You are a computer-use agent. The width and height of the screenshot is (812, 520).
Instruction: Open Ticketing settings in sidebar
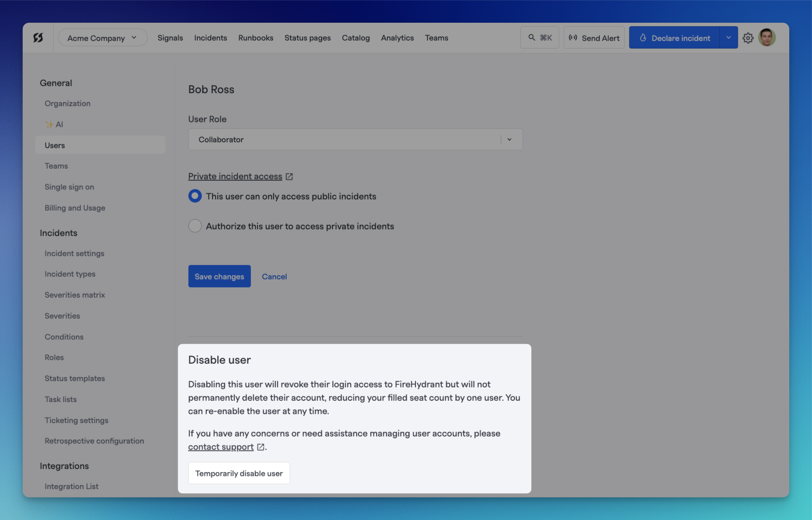coord(77,420)
